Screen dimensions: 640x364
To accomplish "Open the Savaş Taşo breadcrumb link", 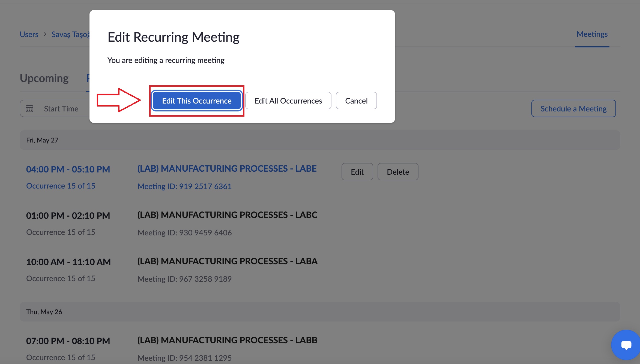I will [70, 34].
